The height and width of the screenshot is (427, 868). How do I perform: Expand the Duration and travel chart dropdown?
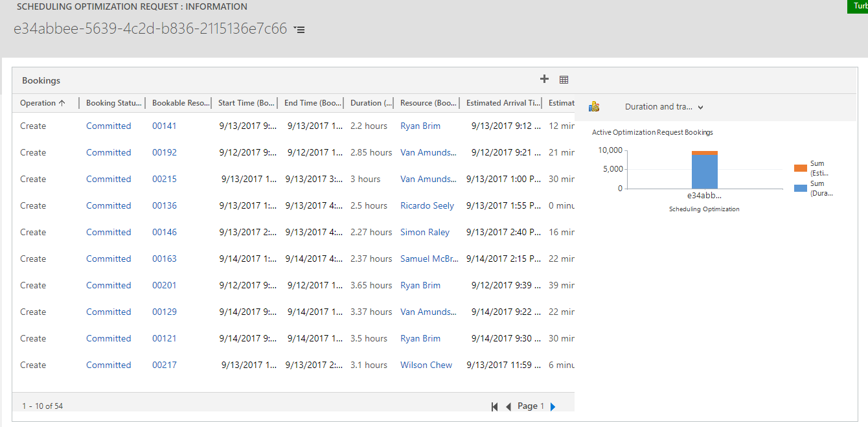click(701, 107)
